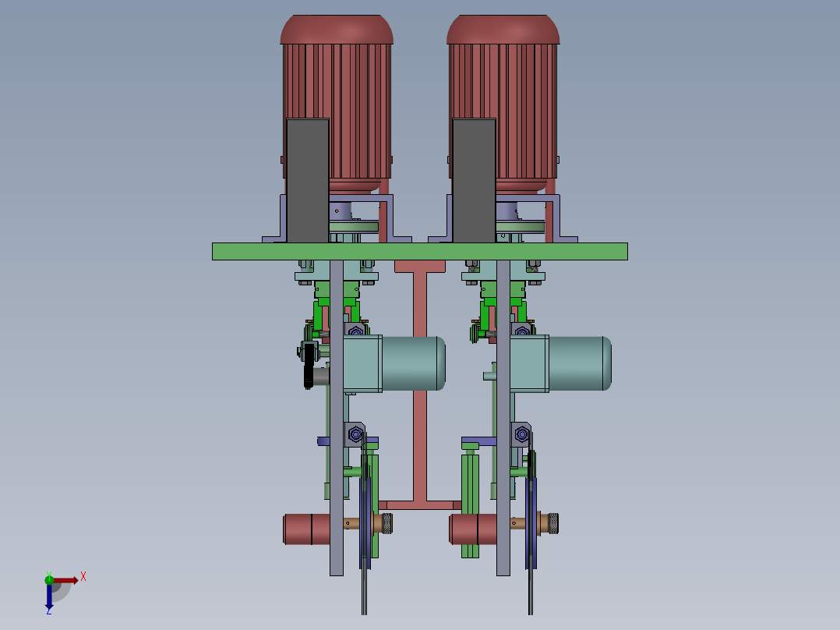Select lower hex nut on left plate
Viewport: 840px width, 630px height.
pos(355,434)
